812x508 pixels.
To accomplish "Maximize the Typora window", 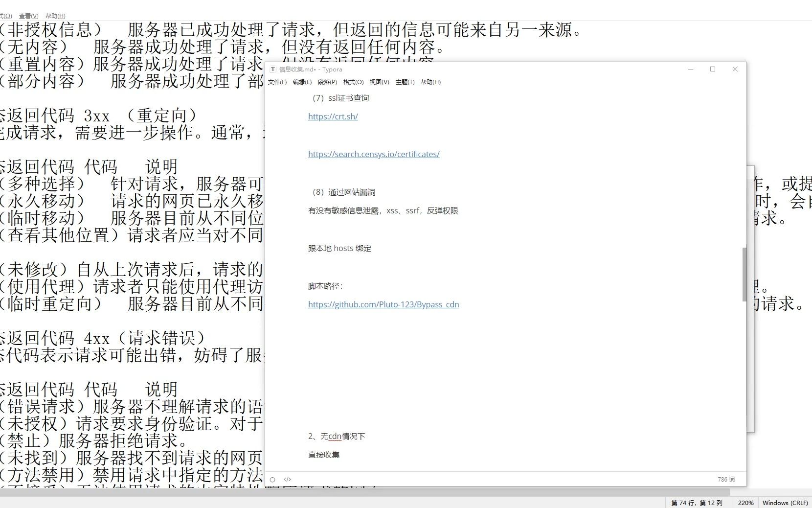I will pos(713,69).
